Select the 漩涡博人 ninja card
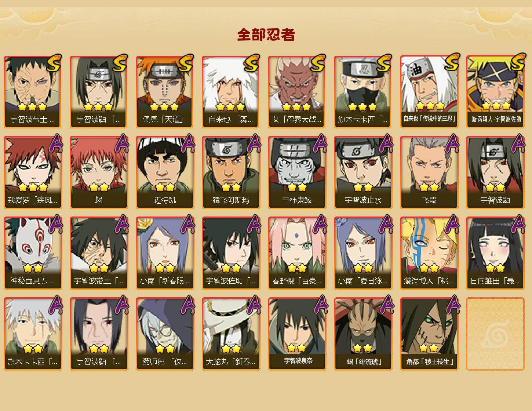 coord(429,253)
